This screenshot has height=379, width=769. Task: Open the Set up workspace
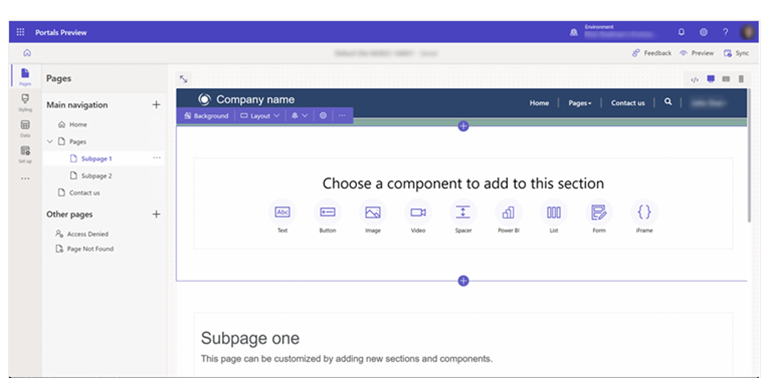tap(25, 154)
